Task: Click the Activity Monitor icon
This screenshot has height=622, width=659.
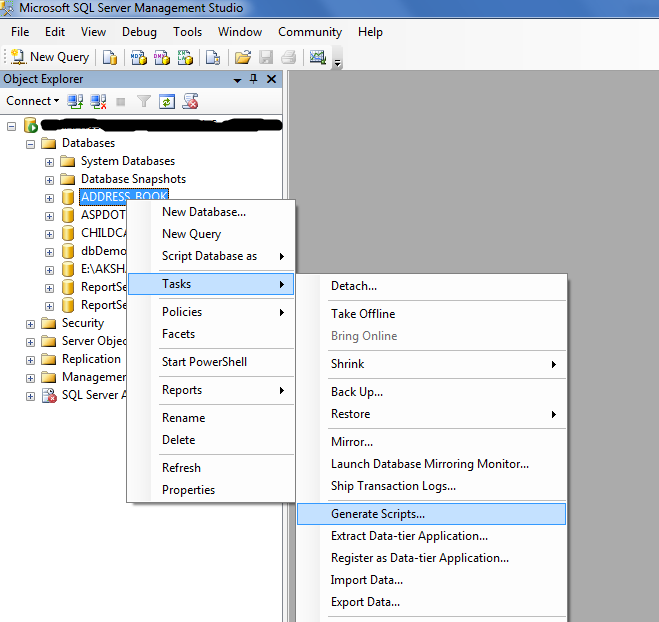Action: click(x=318, y=57)
